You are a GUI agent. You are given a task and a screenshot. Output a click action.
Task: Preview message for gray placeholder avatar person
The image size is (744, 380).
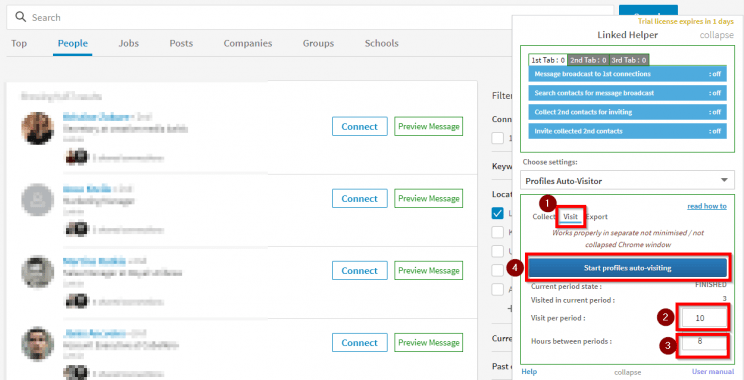click(428, 198)
